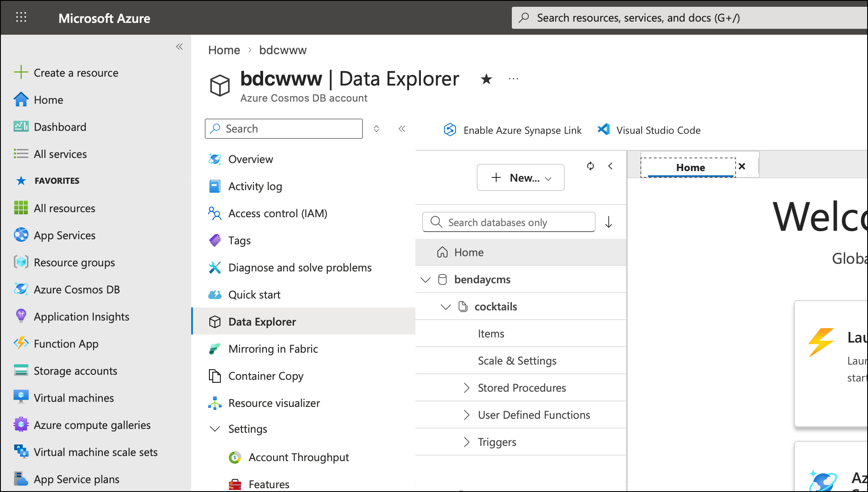Open the Microsoft Azure portal menu grid

(x=21, y=17)
